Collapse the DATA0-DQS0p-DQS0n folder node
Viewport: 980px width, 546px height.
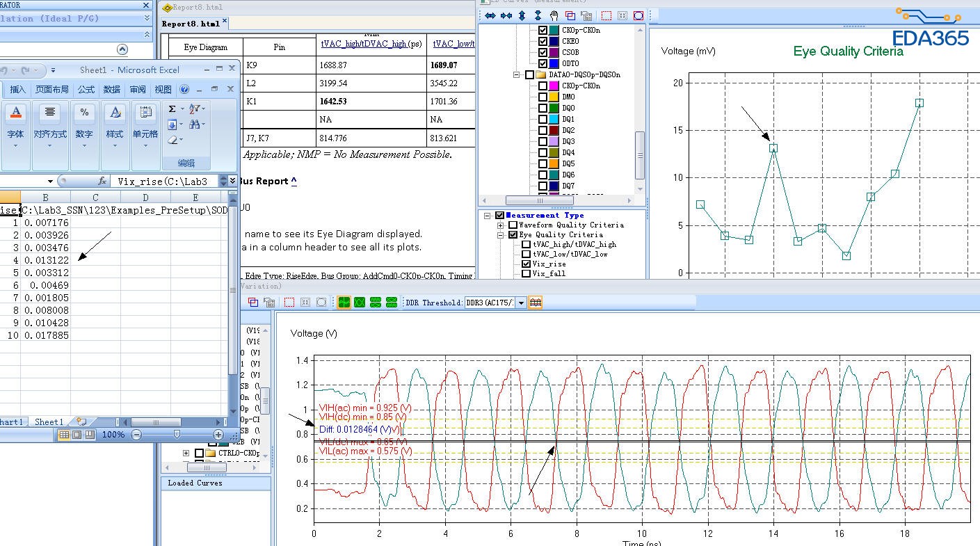517,75
